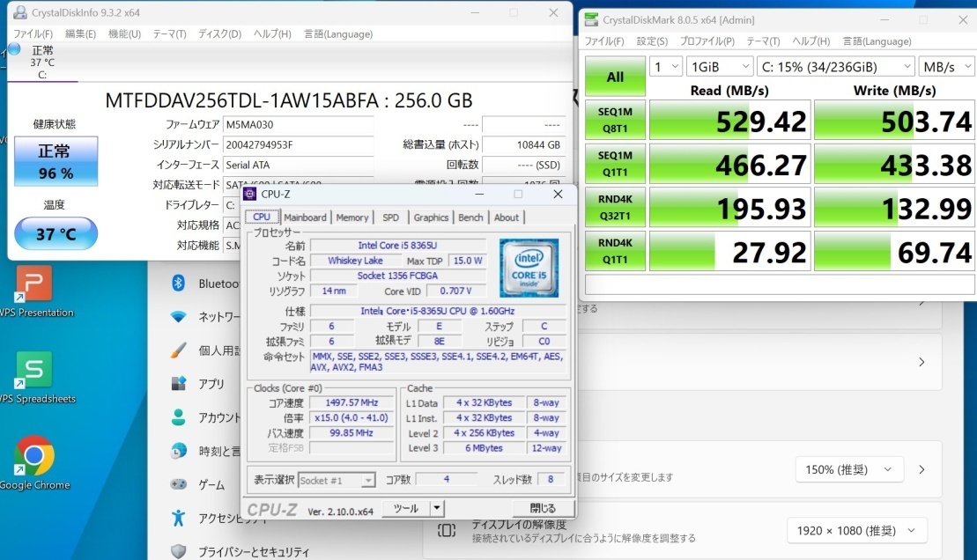Open target drive dropdown C: 15%
The image size is (977, 560).
[x=835, y=67]
